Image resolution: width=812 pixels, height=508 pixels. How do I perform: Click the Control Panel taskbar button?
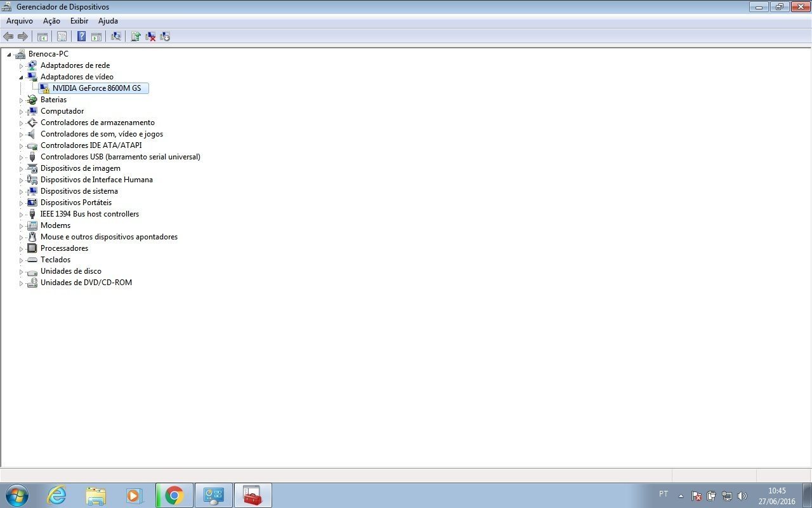(x=214, y=495)
